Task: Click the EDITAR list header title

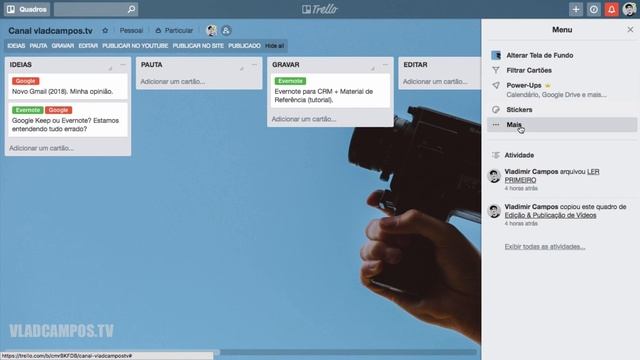Action: point(416,65)
